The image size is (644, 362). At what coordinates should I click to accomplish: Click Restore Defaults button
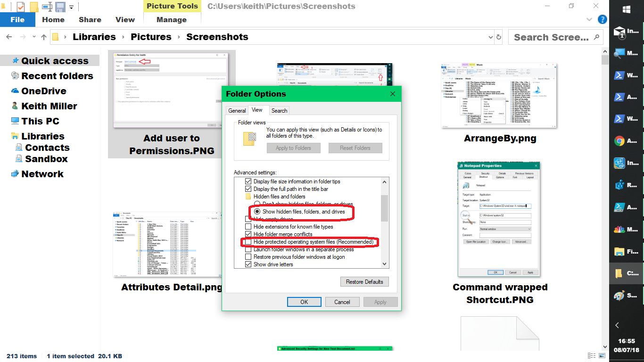pos(364,281)
